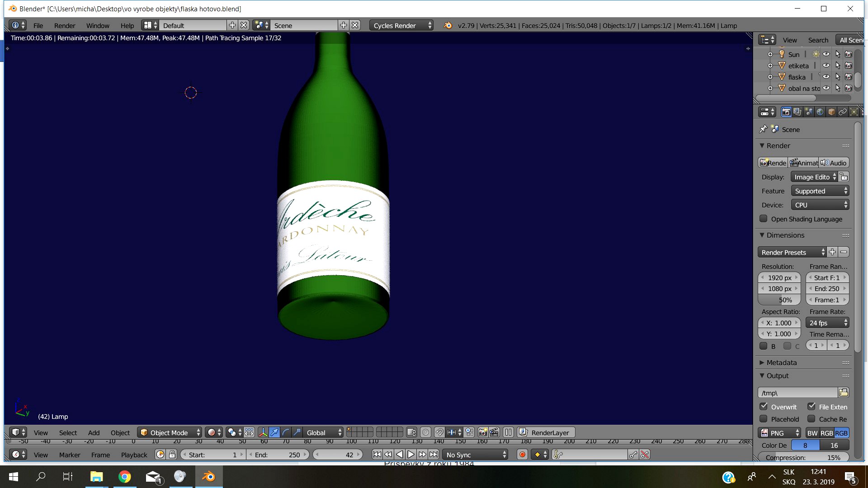This screenshot has height=488, width=868.
Task: Delete the Default screen layout (X icon)
Action: coord(244,25)
